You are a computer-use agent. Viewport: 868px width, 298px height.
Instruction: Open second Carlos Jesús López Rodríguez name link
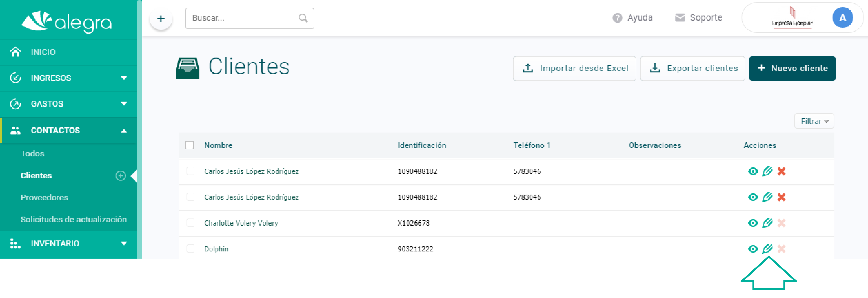[x=251, y=197]
